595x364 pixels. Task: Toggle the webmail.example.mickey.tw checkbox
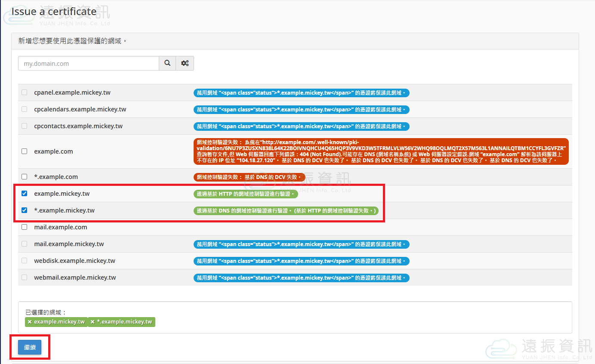pos(25,278)
